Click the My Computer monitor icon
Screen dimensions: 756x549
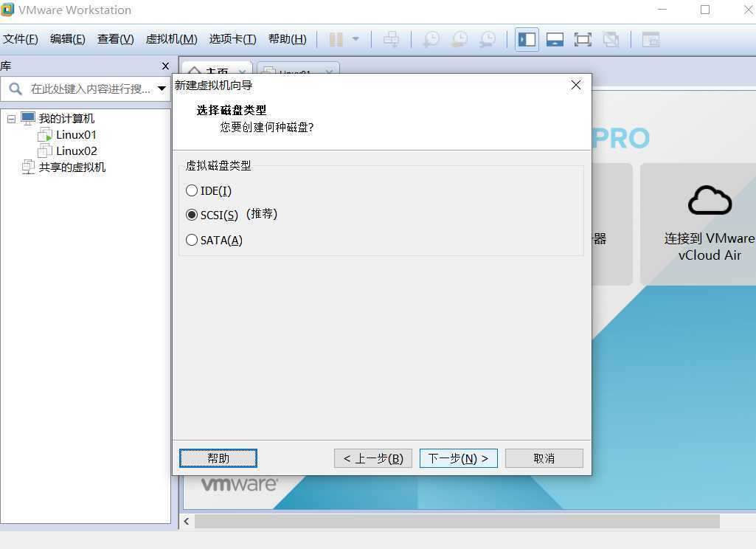coord(29,118)
